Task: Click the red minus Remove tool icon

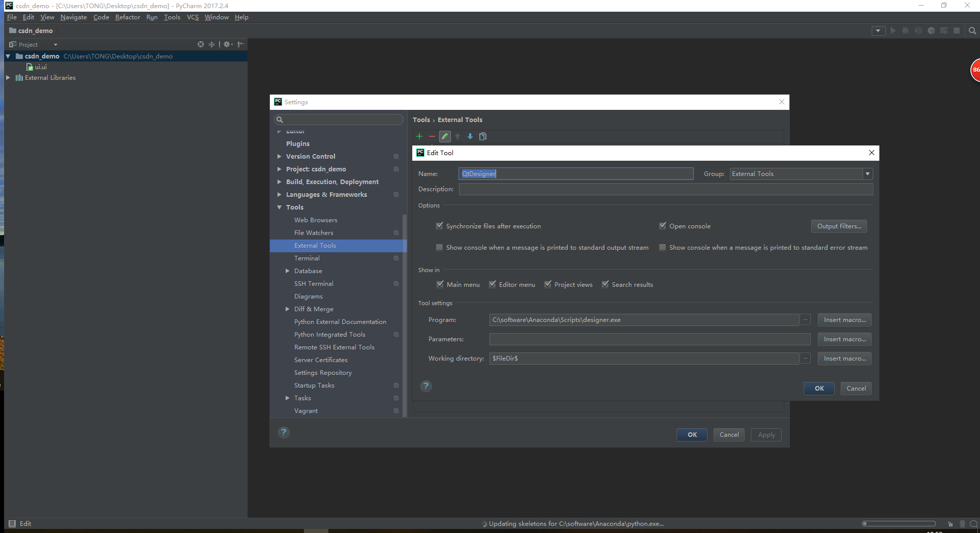Action: [432, 136]
